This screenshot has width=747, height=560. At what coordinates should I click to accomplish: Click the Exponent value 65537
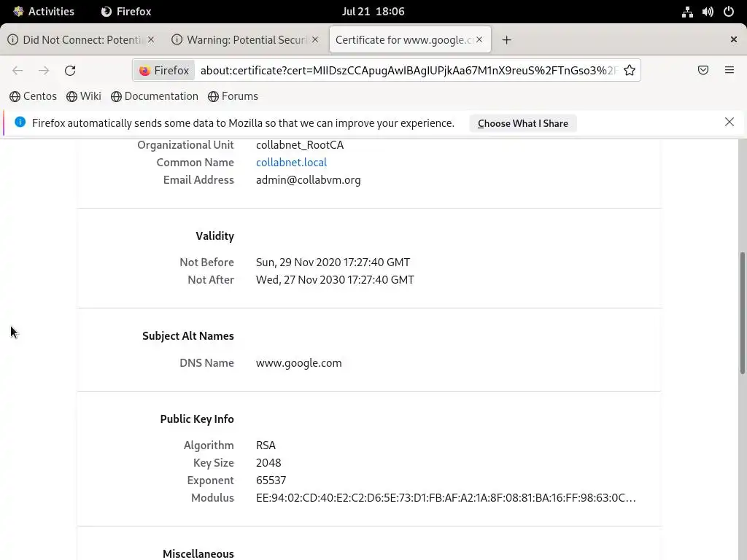point(271,481)
